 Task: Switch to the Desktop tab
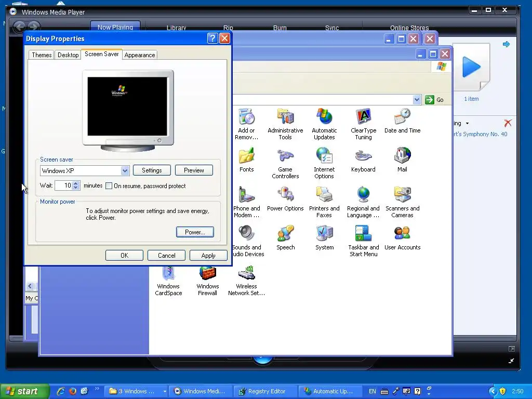pyautogui.click(x=68, y=55)
